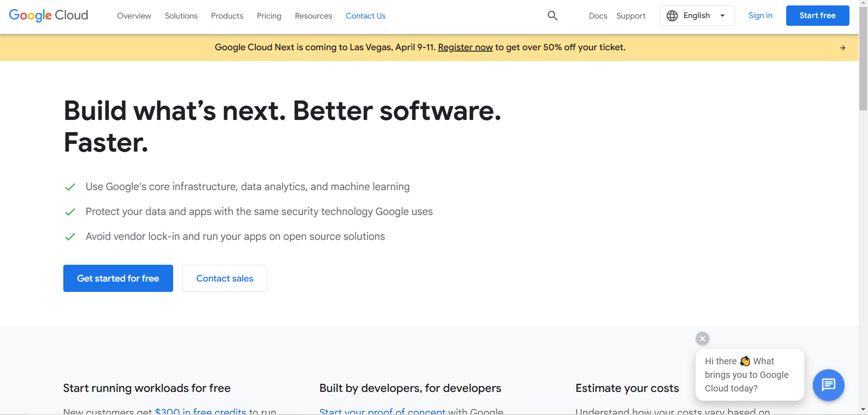
Task: Open the Overview page
Action: click(x=134, y=16)
